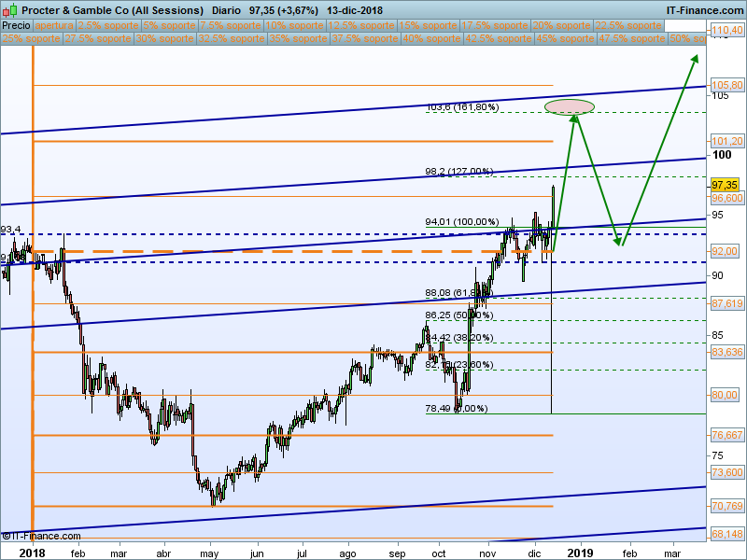Click the 94,01 (100,00%) Fibonacci label
The width and height of the screenshot is (747, 560).
[x=462, y=222]
